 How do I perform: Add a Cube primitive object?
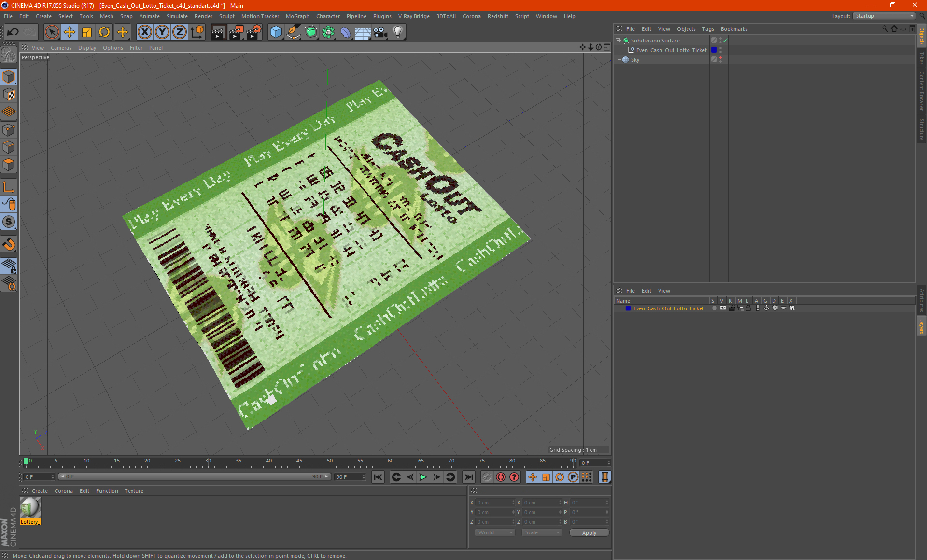click(x=276, y=32)
